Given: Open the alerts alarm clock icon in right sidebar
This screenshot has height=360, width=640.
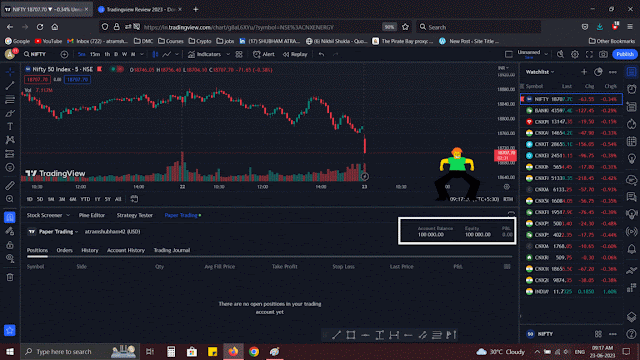Looking at the screenshot, I should click(x=631, y=89).
